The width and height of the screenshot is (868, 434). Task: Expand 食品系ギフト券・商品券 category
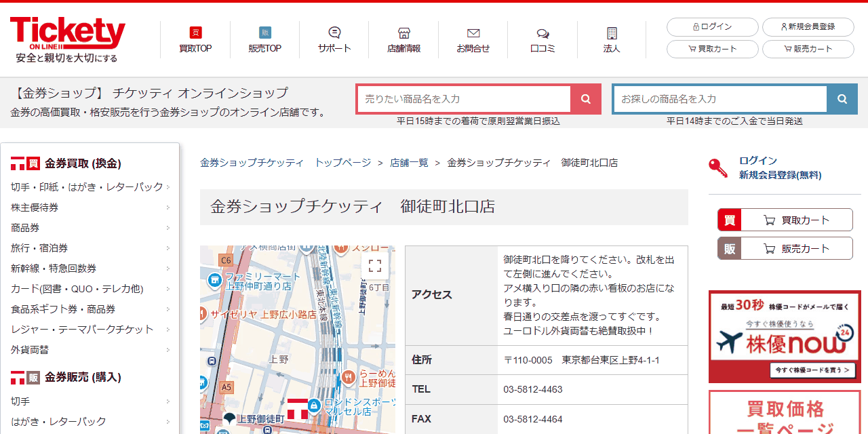point(90,309)
